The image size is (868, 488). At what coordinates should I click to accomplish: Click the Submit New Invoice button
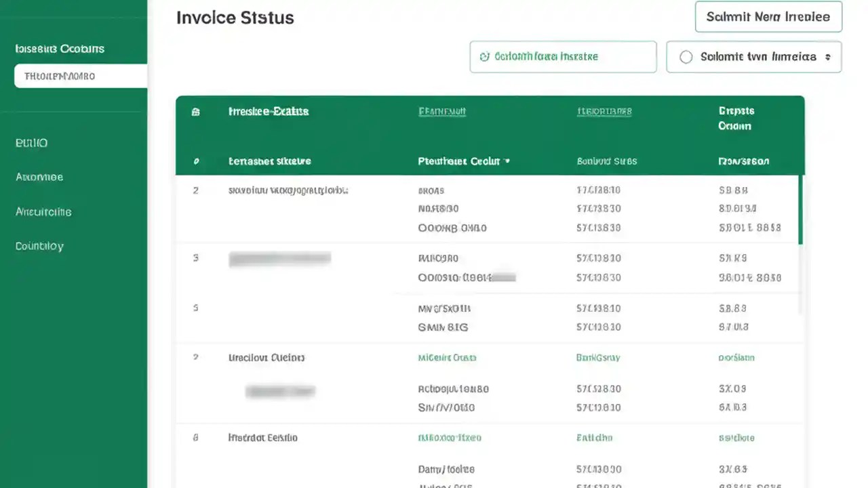click(x=768, y=17)
